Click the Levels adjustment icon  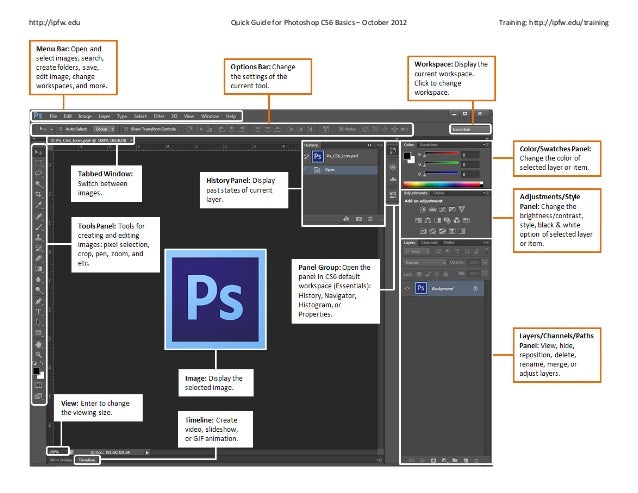pos(433,209)
